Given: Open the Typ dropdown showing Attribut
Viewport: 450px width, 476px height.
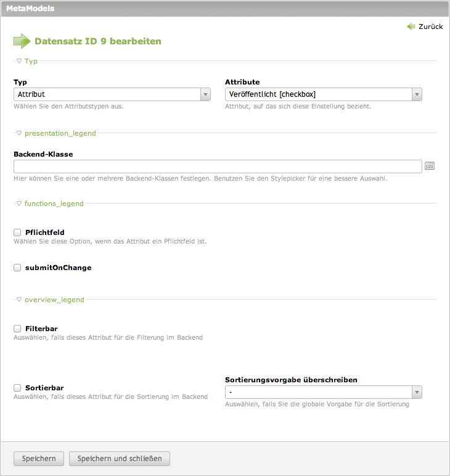Looking at the screenshot, I should point(112,94).
